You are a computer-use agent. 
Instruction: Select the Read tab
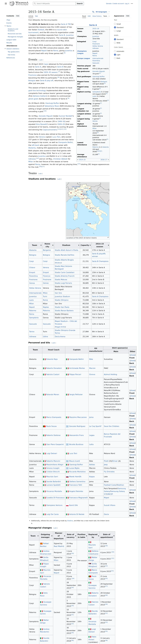(x=84, y=16)
